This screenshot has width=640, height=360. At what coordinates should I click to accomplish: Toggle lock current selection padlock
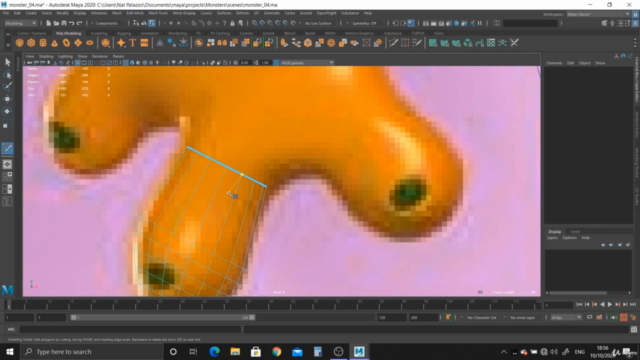(x=232, y=23)
